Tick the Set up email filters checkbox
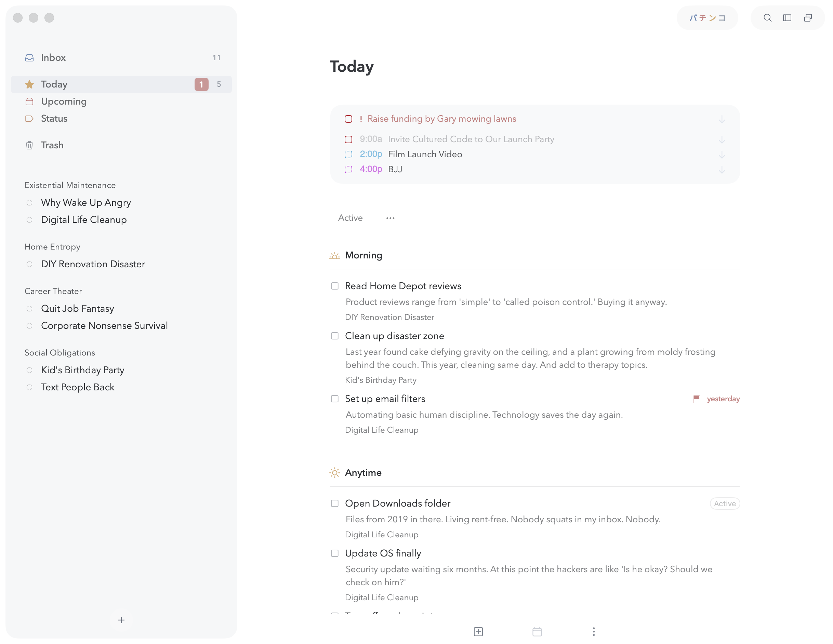Viewport: 833px width, 644px height. click(334, 399)
